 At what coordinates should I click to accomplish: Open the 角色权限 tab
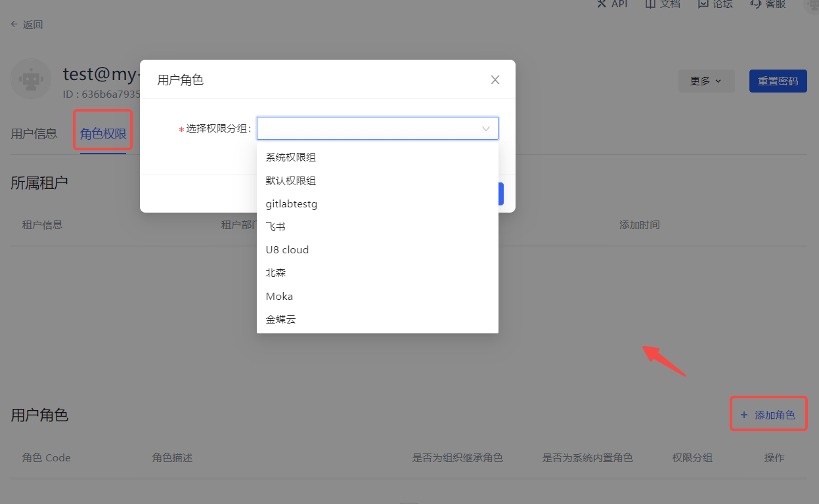pos(103,135)
